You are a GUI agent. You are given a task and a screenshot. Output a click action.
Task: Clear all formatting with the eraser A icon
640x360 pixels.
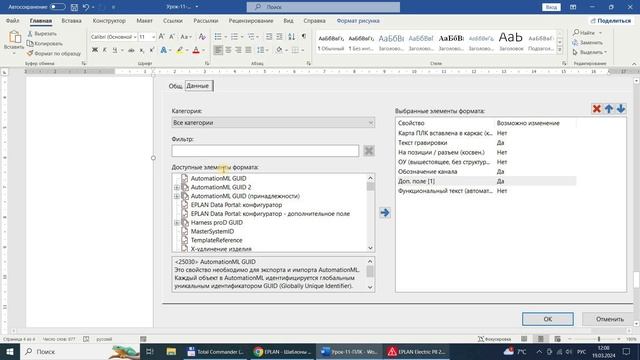(x=202, y=37)
